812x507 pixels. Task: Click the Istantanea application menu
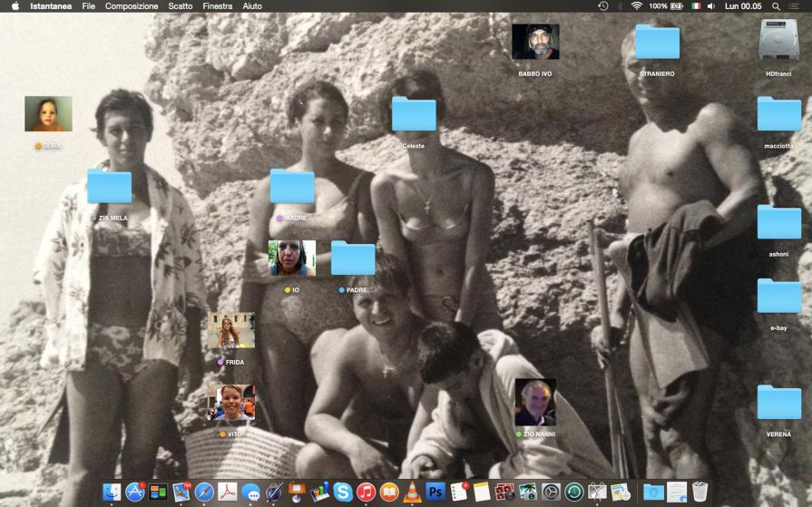tap(51, 6)
